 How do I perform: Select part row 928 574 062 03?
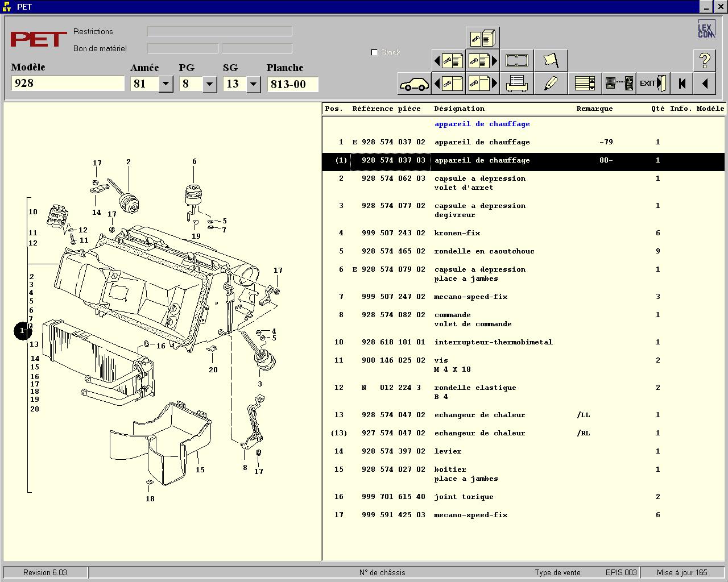pyautogui.click(x=524, y=183)
